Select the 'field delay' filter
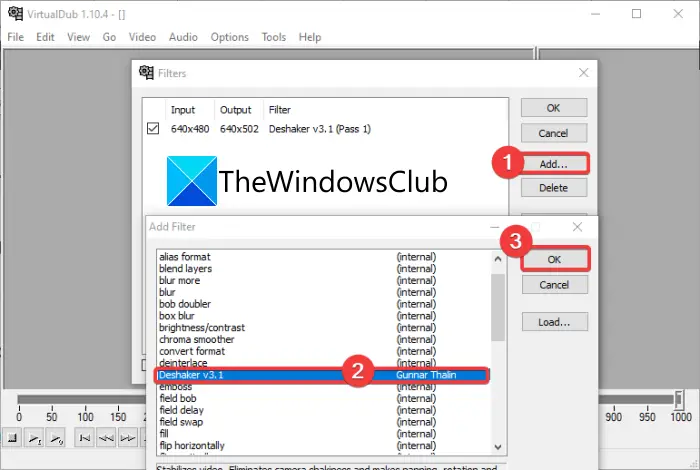This screenshot has height=470, width=700. pos(324,410)
